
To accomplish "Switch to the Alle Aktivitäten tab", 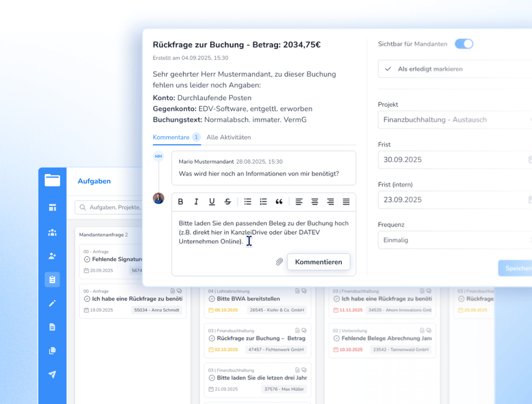I will [229, 137].
